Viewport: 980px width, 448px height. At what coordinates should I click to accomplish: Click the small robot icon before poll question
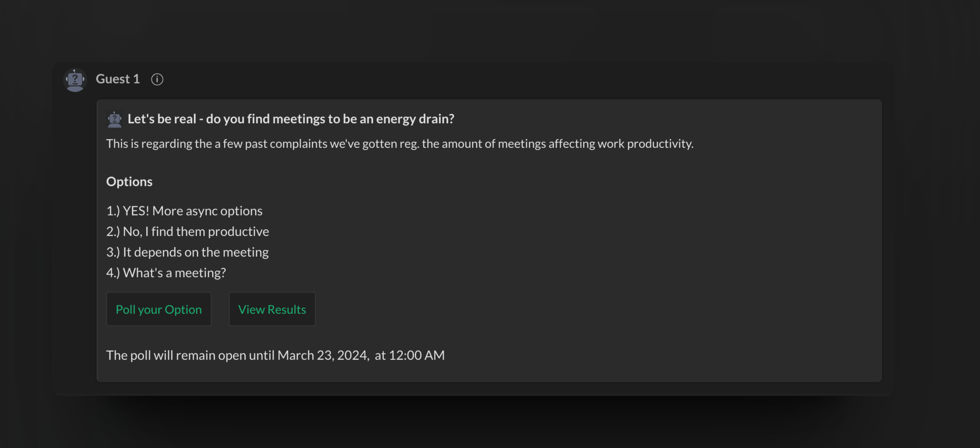(x=115, y=119)
